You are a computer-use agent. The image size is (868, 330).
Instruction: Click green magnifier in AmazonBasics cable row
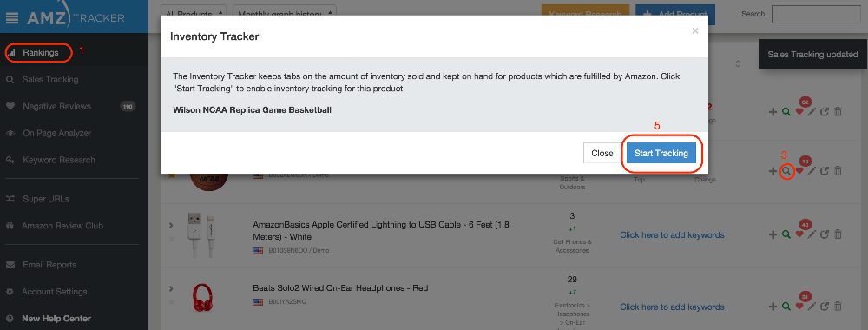tap(786, 234)
